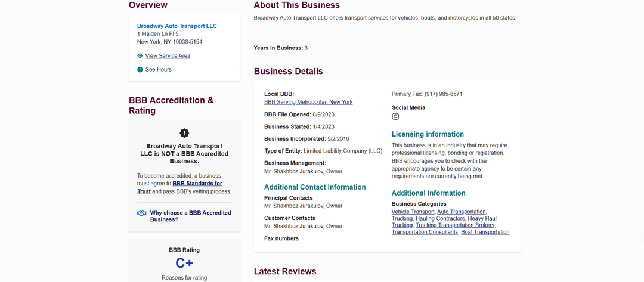
Task: Click the Fax numbers label
Action: point(281,238)
